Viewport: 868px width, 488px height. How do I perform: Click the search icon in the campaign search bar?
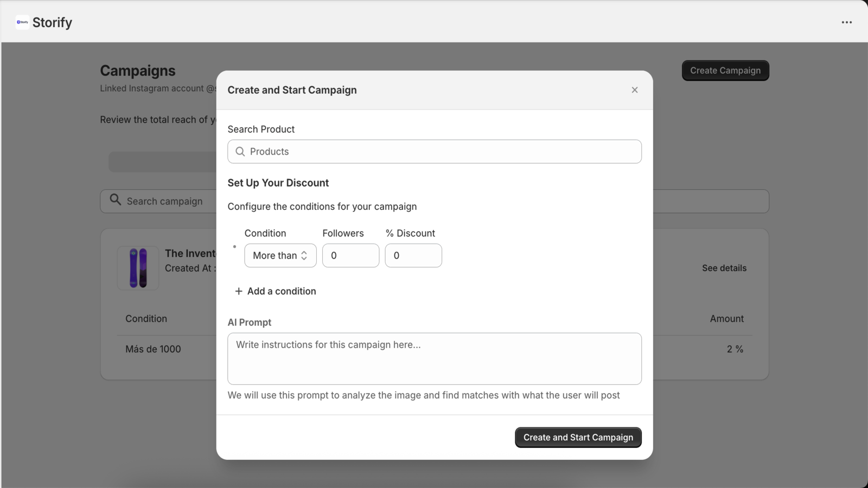115,200
